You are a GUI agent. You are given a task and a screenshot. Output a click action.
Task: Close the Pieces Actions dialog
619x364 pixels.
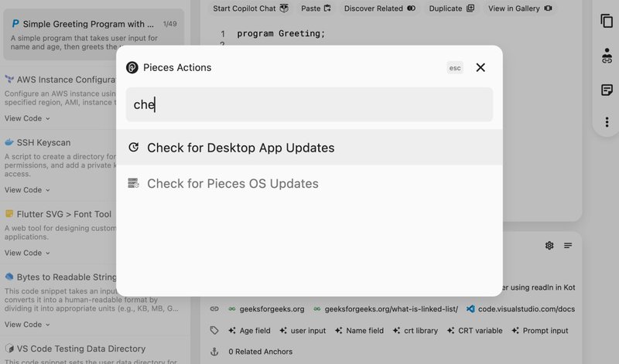pos(480,67)
